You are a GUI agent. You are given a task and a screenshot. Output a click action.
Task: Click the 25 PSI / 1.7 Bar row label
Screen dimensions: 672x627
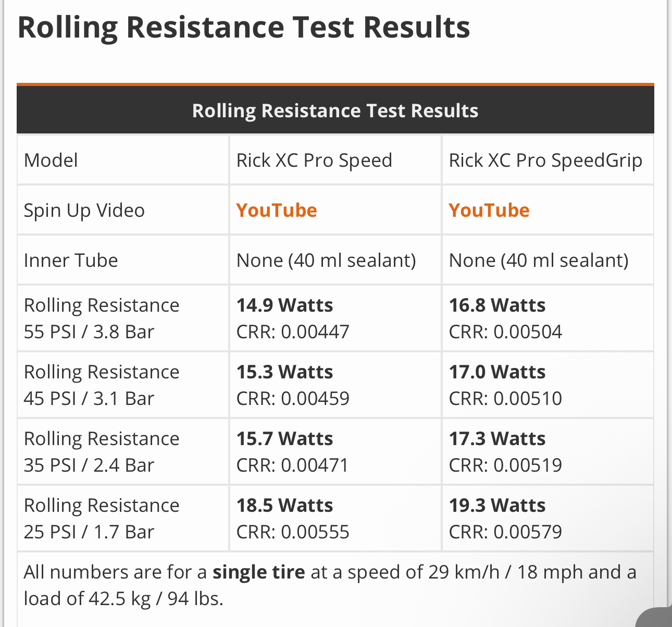(x=89, y=532)
